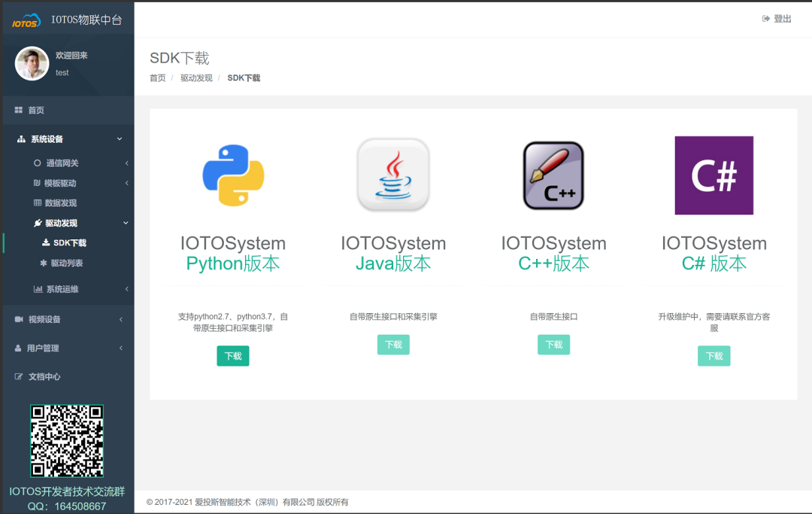812x514 pixels.
Task: Click the 'SDK下载' page heading
Action: pyautogui.click(x=179, y=58)
